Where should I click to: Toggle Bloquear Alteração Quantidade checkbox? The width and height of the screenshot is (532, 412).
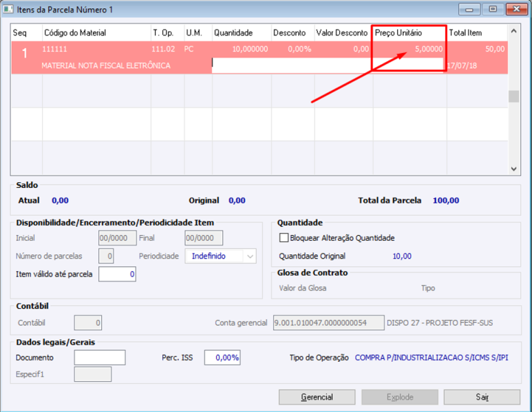pos(284,238)
